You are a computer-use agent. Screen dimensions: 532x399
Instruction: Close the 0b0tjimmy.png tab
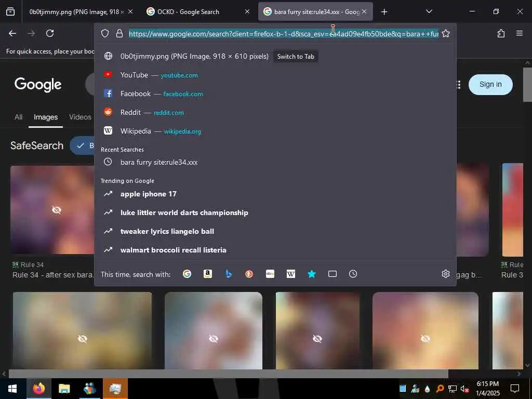(130, 11)
